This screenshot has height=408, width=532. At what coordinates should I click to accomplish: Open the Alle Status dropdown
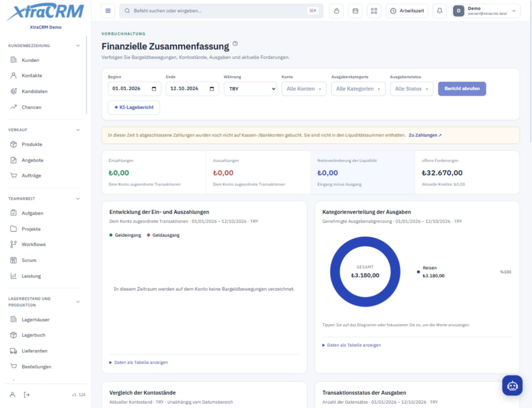tap(412, 89)
